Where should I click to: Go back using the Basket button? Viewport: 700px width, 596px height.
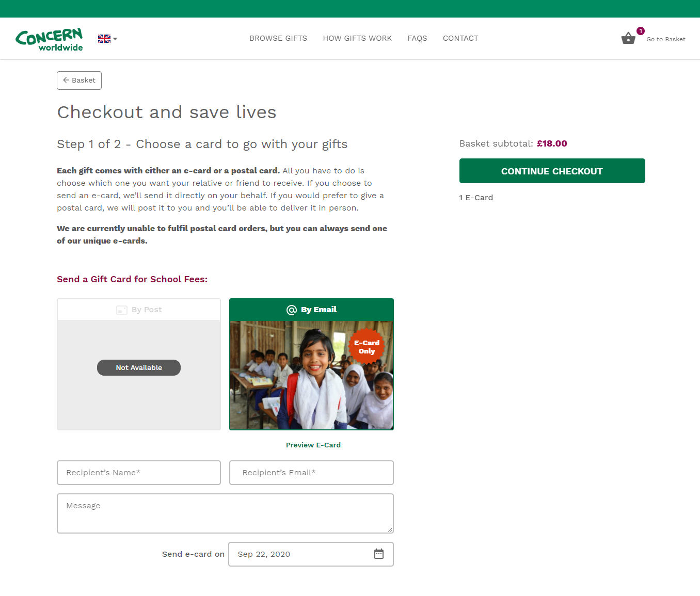(79, 80)
